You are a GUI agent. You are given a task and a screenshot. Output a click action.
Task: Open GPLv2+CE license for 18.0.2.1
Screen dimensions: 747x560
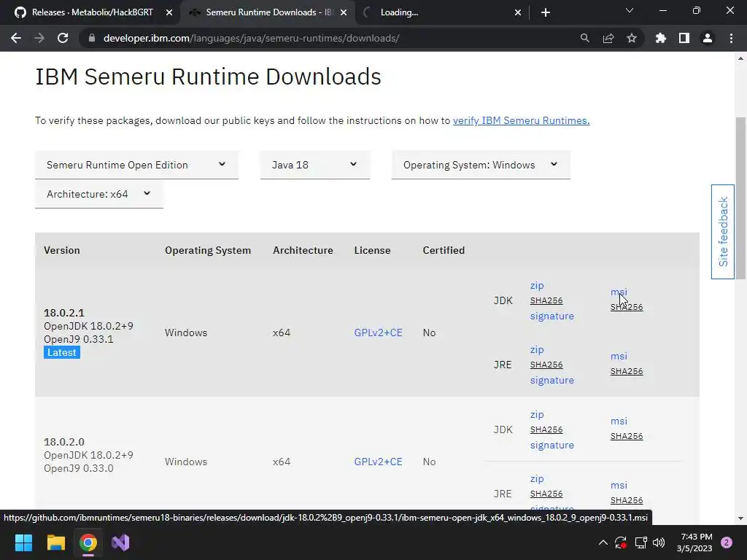(x=379, y=332)
